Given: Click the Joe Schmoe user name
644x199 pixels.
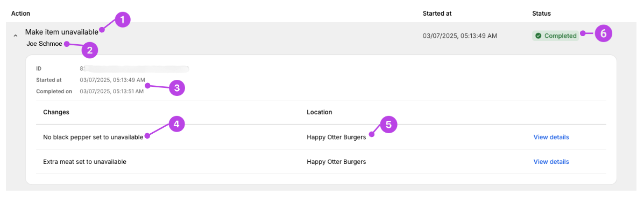Looking at the screenshot, I should (45, 44).
